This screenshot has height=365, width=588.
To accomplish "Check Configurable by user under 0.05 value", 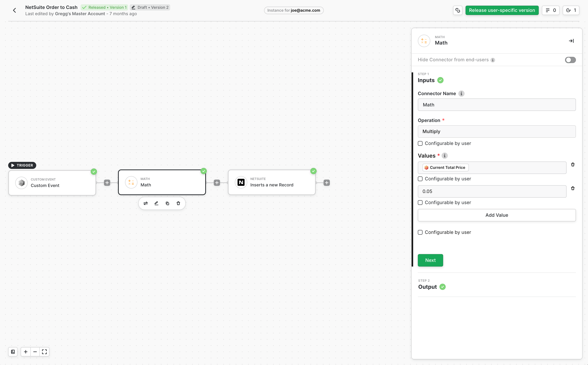I will pos(420,203).
